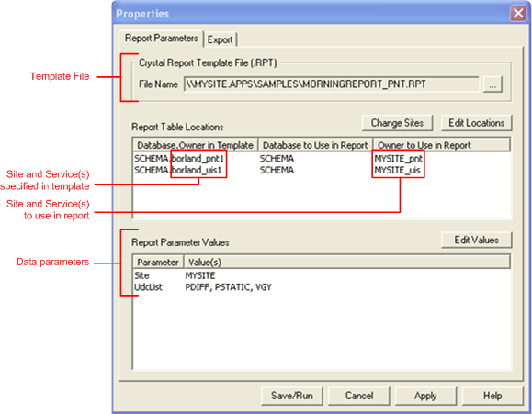Click the Parameter column header

coord(158,263)
